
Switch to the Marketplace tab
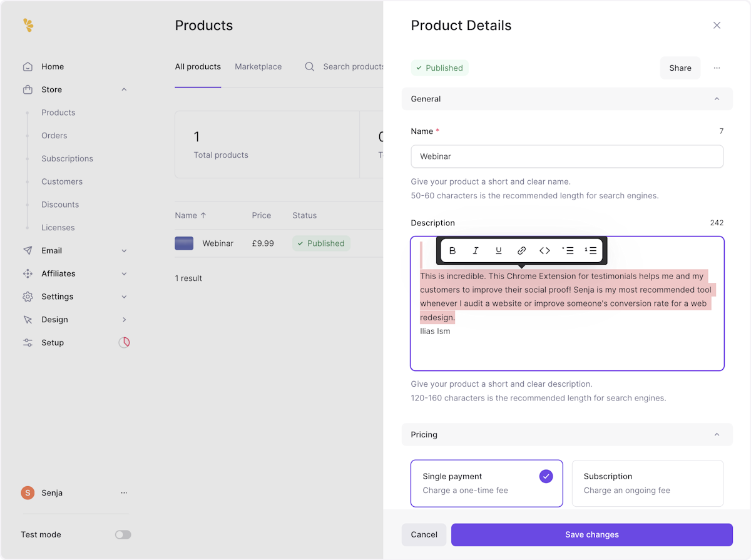[x=258, y=67]
